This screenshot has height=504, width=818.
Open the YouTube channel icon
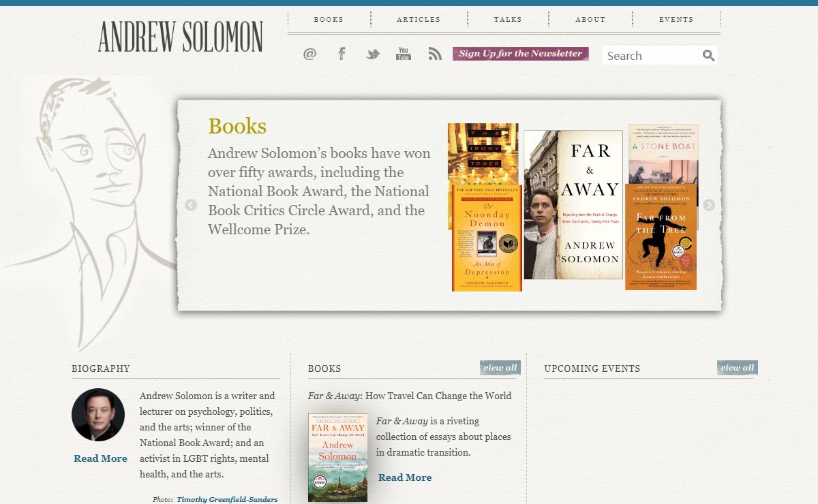[404, 53]
